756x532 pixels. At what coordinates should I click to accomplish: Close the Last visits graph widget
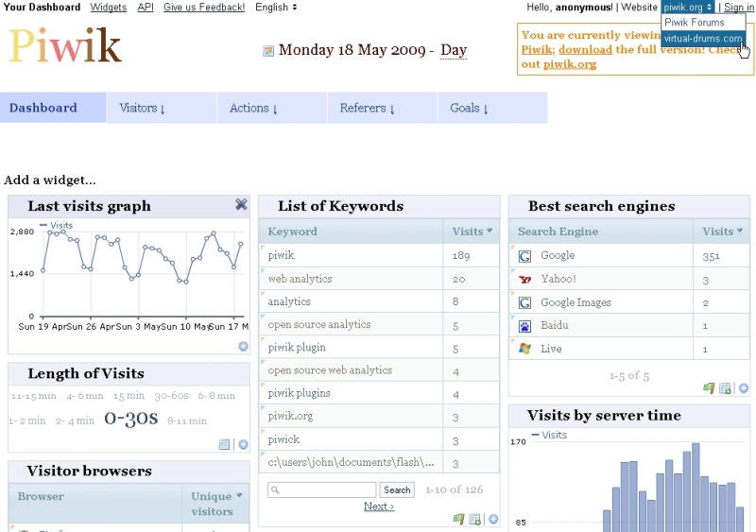tap(241, 204)
